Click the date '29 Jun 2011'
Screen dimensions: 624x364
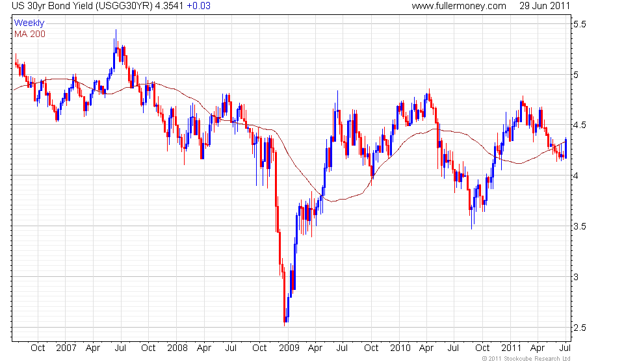tap(545, 6)
